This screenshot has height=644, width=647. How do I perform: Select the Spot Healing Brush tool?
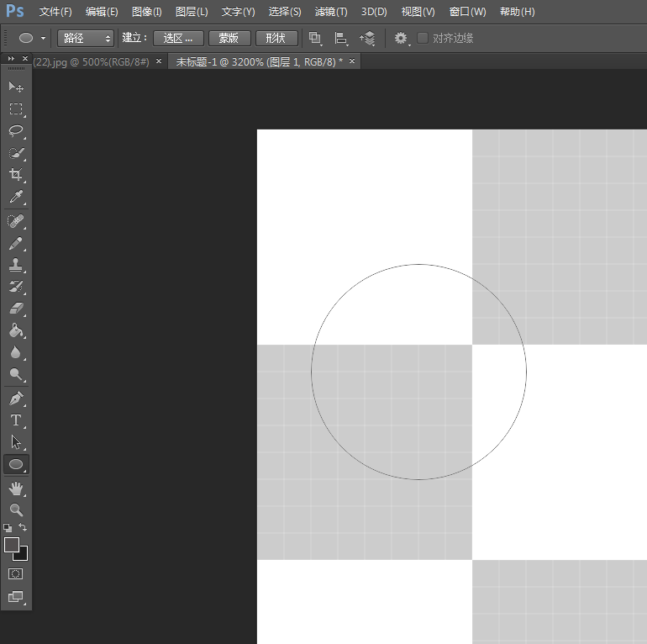pyautogui.click(x=16, y=221)
